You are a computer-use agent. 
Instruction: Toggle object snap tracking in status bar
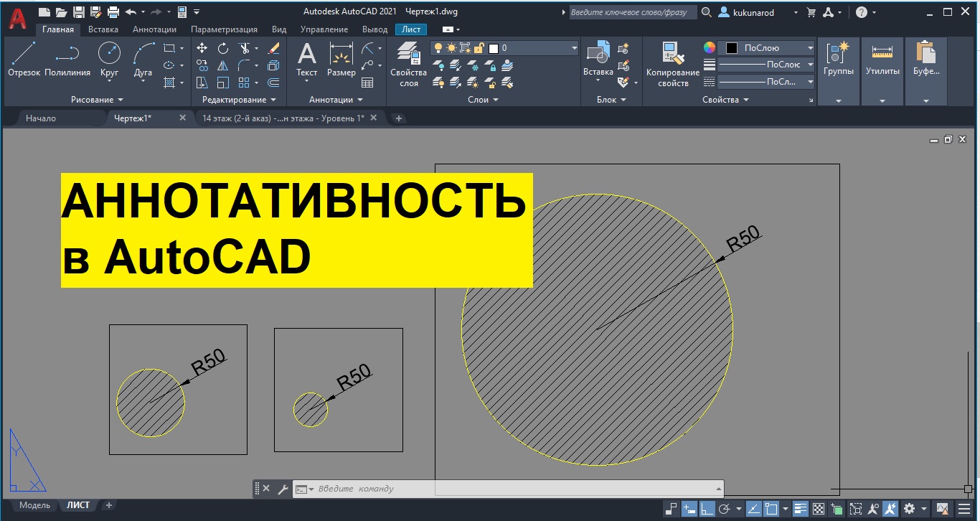(x=754, y=509)
